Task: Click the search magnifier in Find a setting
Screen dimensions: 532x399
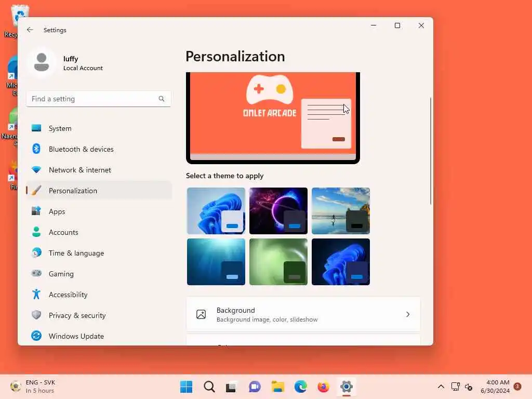Action: pos(162,99)
